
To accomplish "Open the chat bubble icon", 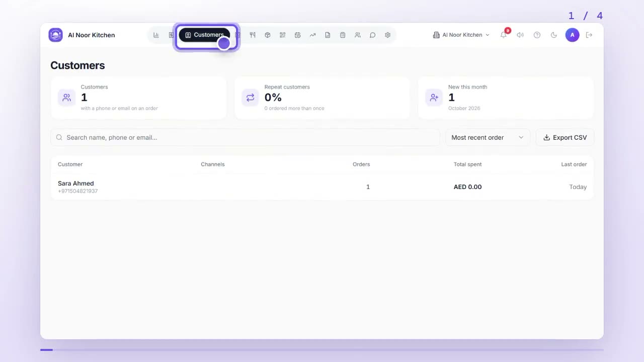I will click(373, 35).
